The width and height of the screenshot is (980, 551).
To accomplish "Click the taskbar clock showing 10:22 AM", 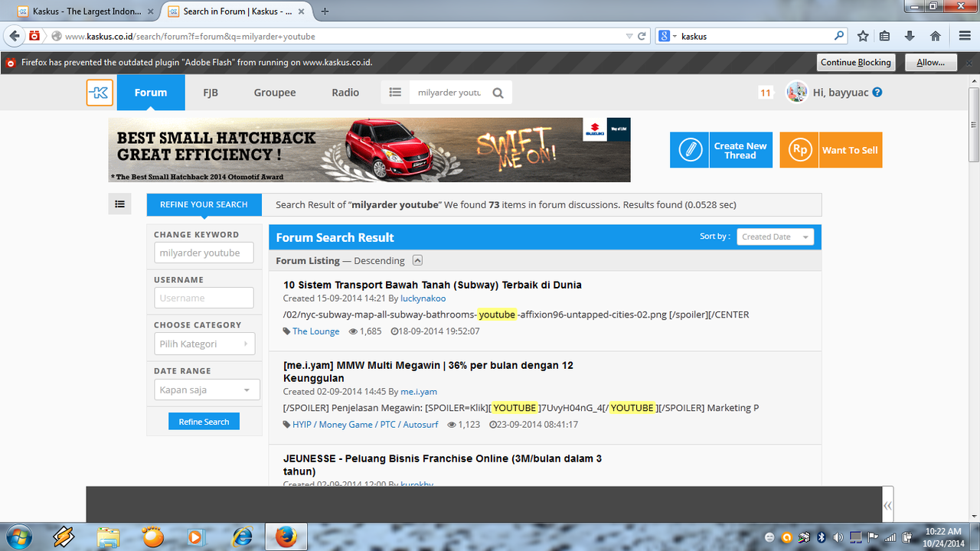I will 943,536.
